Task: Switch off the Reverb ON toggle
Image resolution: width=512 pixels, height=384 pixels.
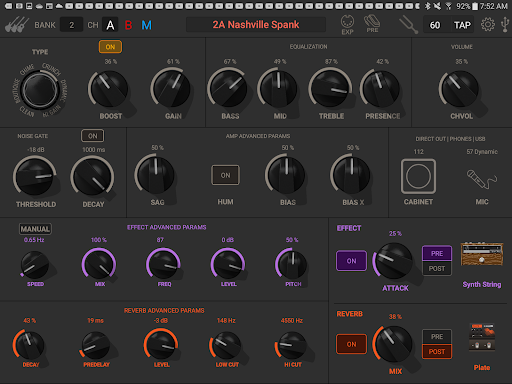Action: [x=351, y=344]
